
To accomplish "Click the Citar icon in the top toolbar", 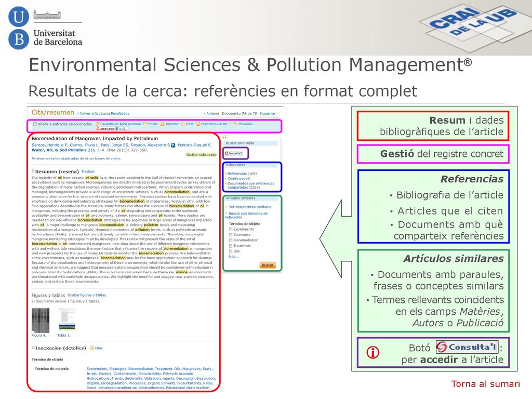I will click(x=183, y=124).
